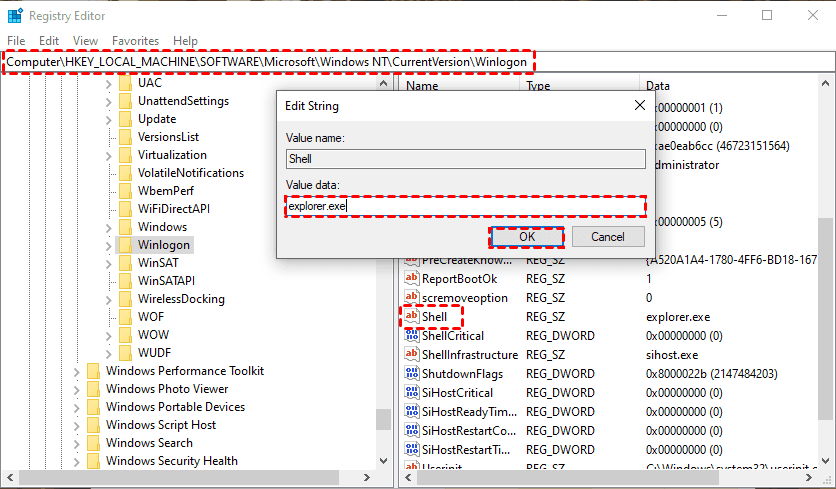This screenshot has height=489, width=836.
Task: Select the WirelessDocking tree item
Action: click(181, 299)
